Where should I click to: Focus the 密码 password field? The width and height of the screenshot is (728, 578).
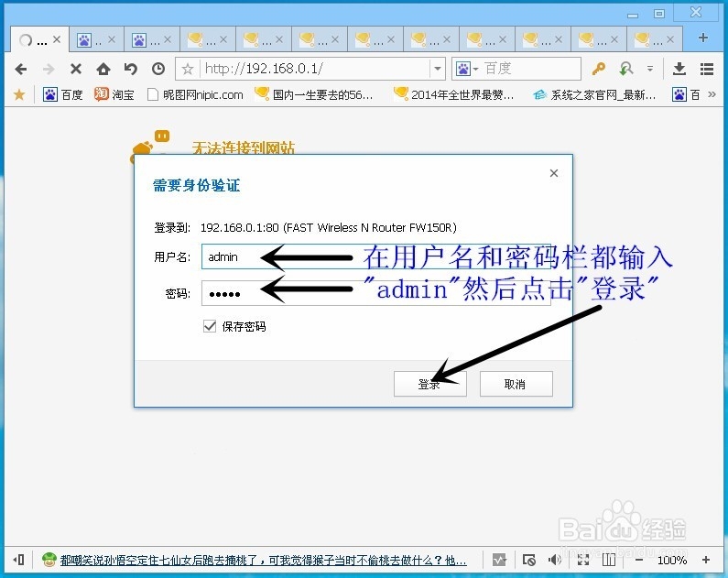(376, 293)
